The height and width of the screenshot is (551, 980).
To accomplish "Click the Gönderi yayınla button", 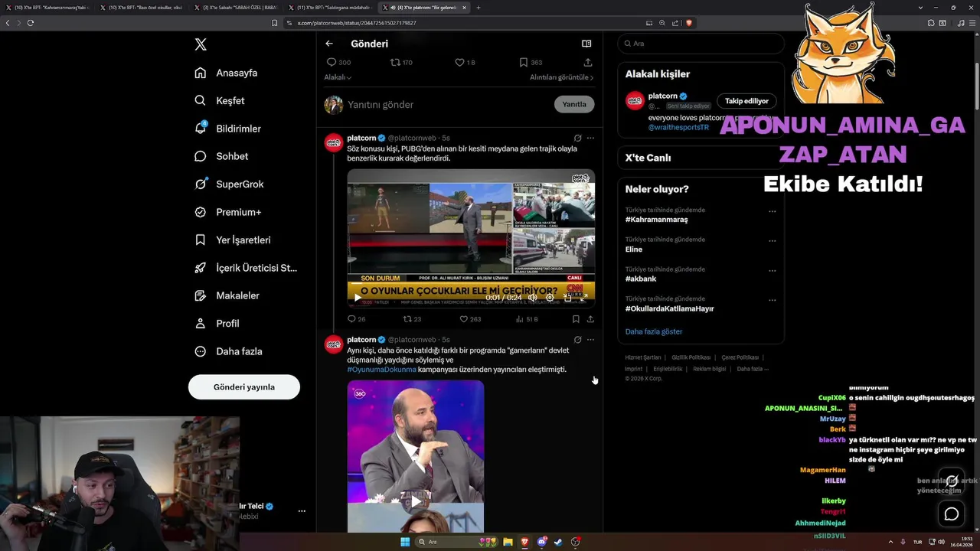I will 244,386.
